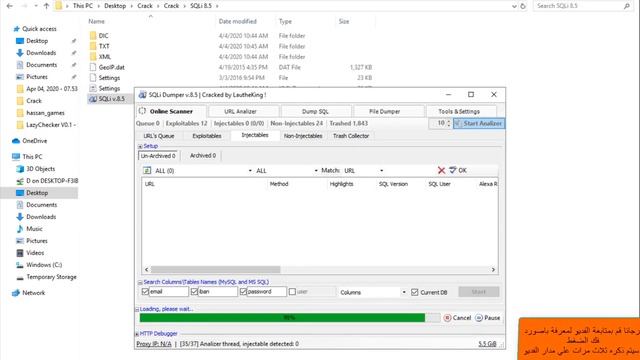
Task: Enable the user checkbox
Action: pyautogui.click(x=292, y=291)
